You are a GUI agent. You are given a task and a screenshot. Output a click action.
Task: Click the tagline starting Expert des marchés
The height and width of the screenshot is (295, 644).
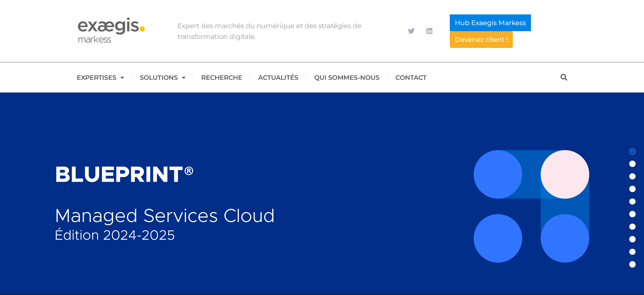pyautogui.click(x=269, y=31)
